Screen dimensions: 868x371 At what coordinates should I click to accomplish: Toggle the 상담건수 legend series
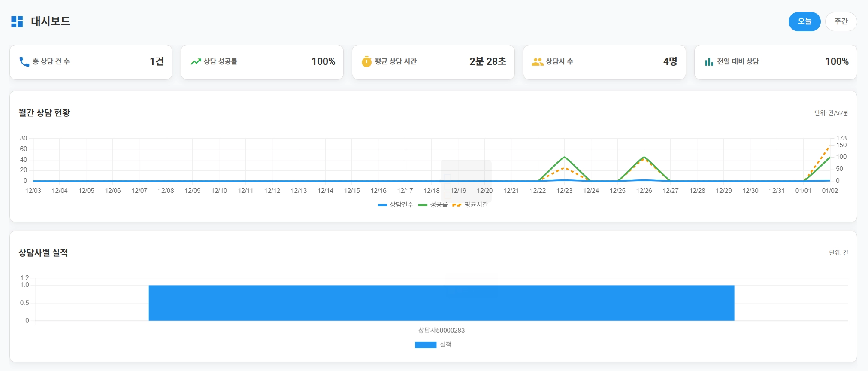click(x=396, y=205)
